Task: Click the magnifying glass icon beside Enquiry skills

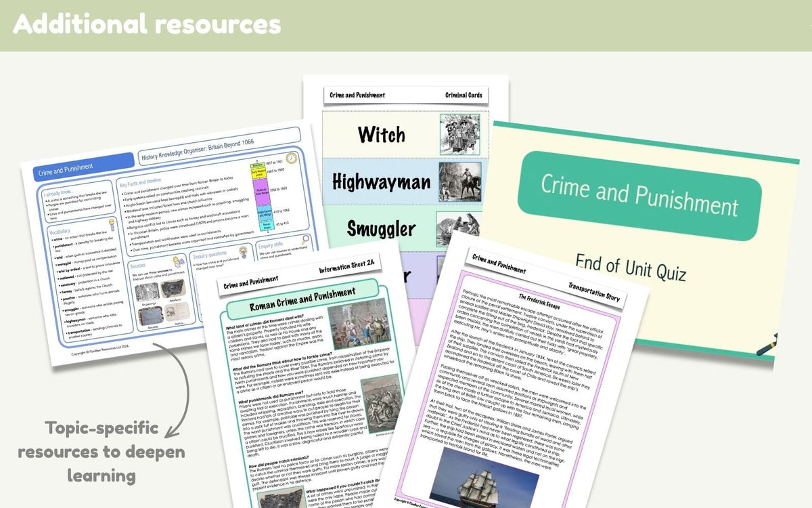Action: (x=304, y=239)
